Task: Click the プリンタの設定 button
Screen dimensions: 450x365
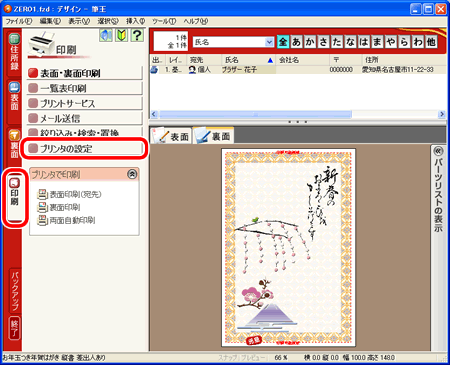Action: [85, 149]
